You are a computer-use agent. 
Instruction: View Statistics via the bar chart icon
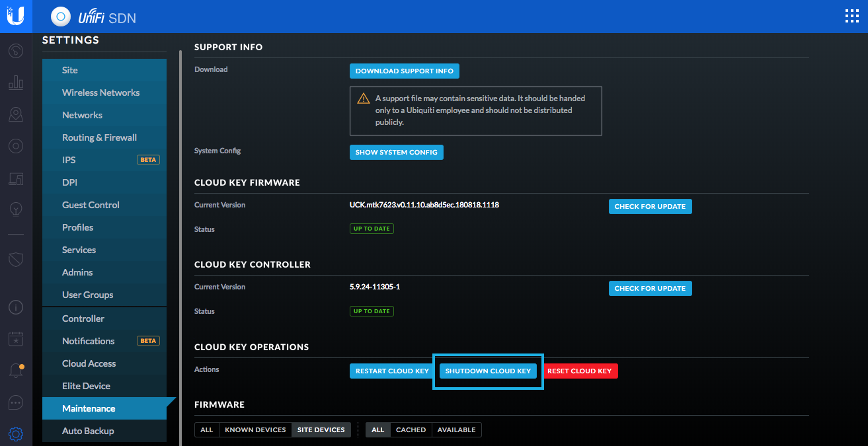click(15, 83)
